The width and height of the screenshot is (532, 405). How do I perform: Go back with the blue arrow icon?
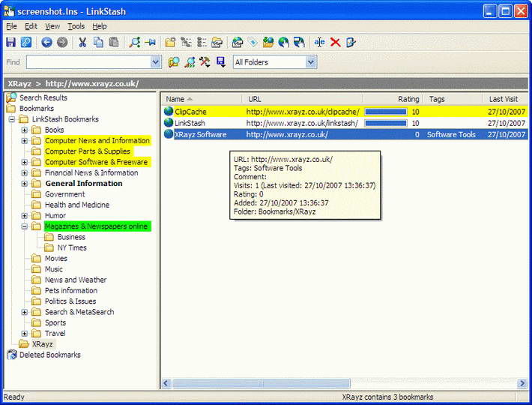coord(46,43)
